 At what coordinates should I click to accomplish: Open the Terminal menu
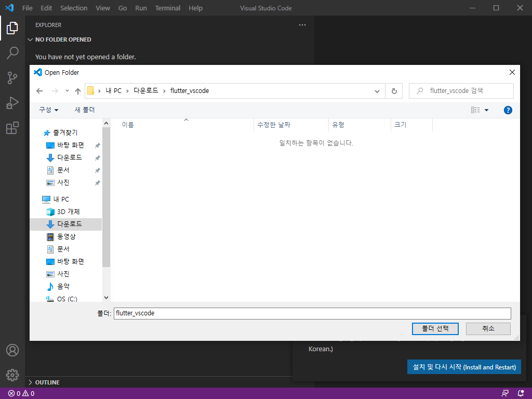pyautogui.click(x=168, y=8)
